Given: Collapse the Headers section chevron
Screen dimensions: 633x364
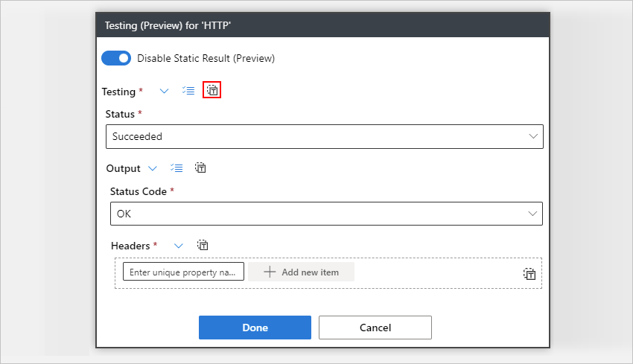Looking at the screenshot, I should tap(179, 245).
